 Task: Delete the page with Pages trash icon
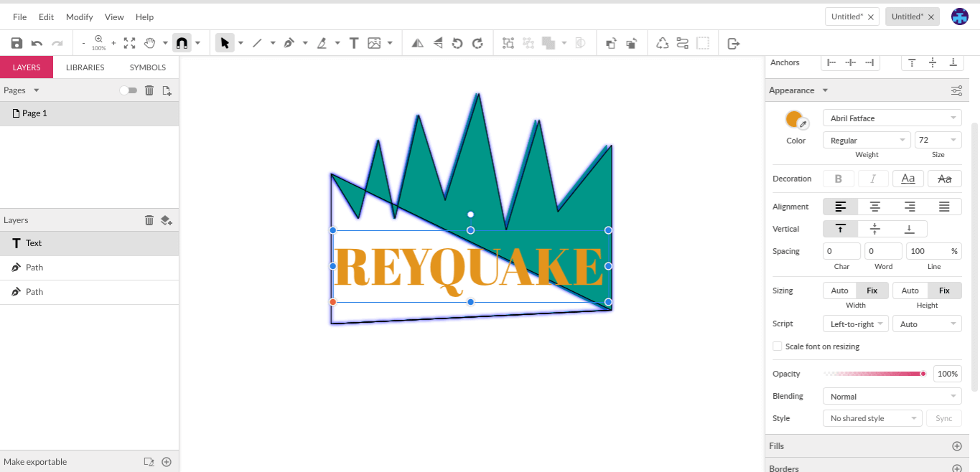click(149, 90)
